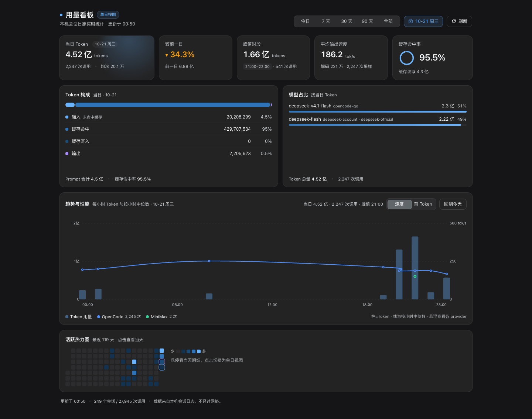Viewport: 532px width, 419px height.
Task: Click the cache hit rate ring indicator
Action: point(407,58)
